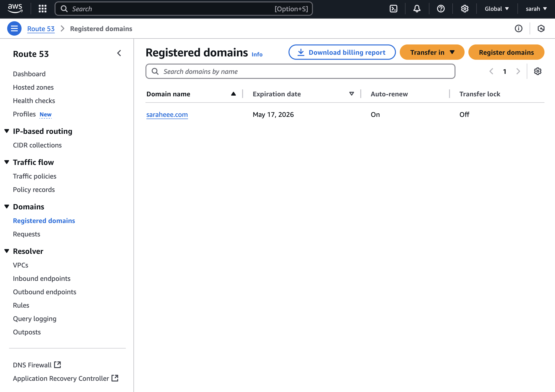The width and height of the screenshot is (555, 392).
Task: Open saraheee.com domain link
Action: (x=167, y=114)
